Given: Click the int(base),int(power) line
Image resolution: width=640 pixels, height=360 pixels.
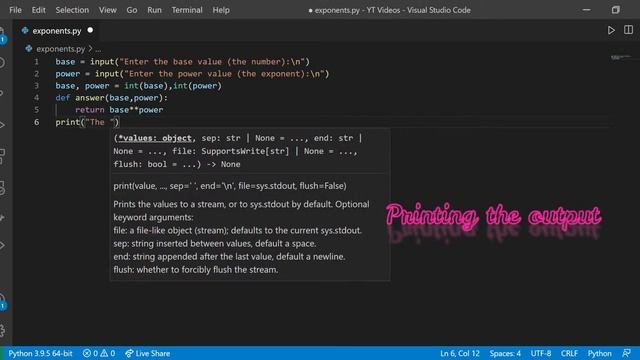Looking at the screenshot, I should coord(138,86).
